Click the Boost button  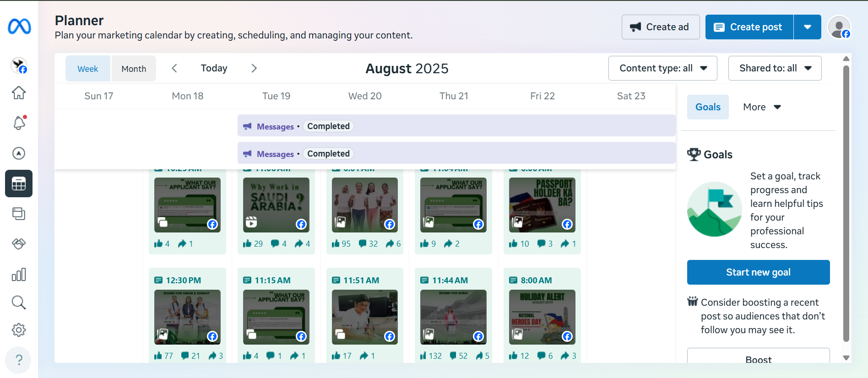pyautogui.click(x=758, y=356)
